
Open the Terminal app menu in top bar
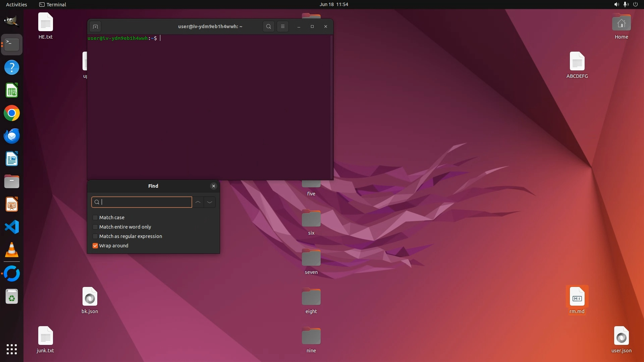(x=53, y=4)
